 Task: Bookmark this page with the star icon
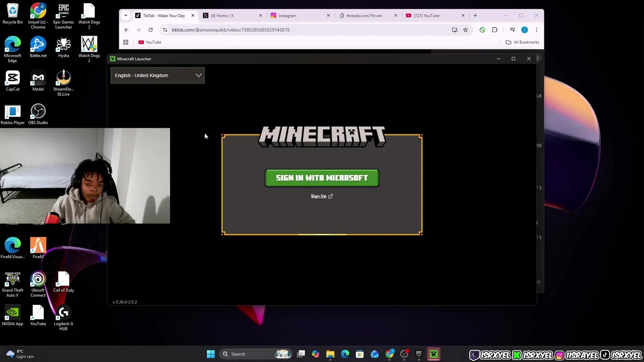click(x=465, y=30)
